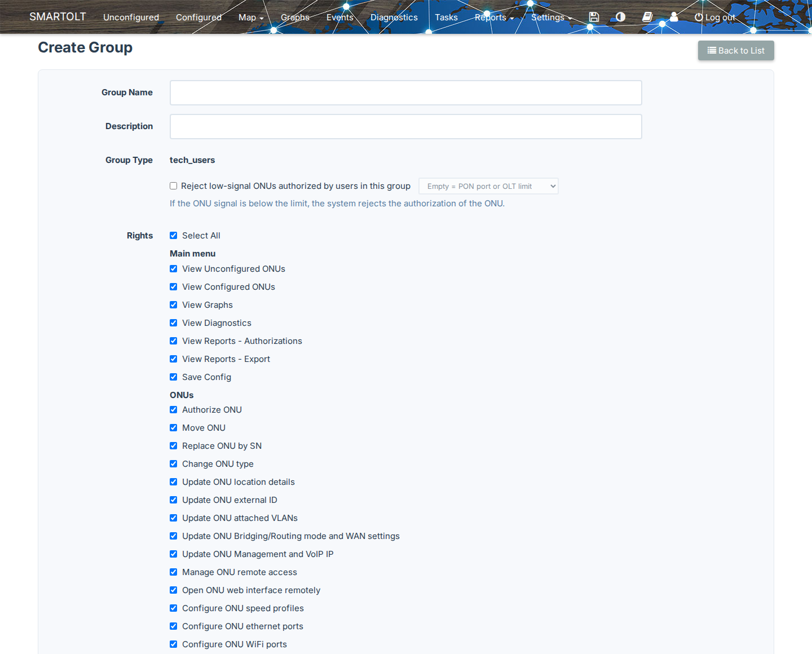Uncheck the Select All rights checkbox
This screenshot has height=654, width=812.
pyautogui.click(x=174, y=236)
